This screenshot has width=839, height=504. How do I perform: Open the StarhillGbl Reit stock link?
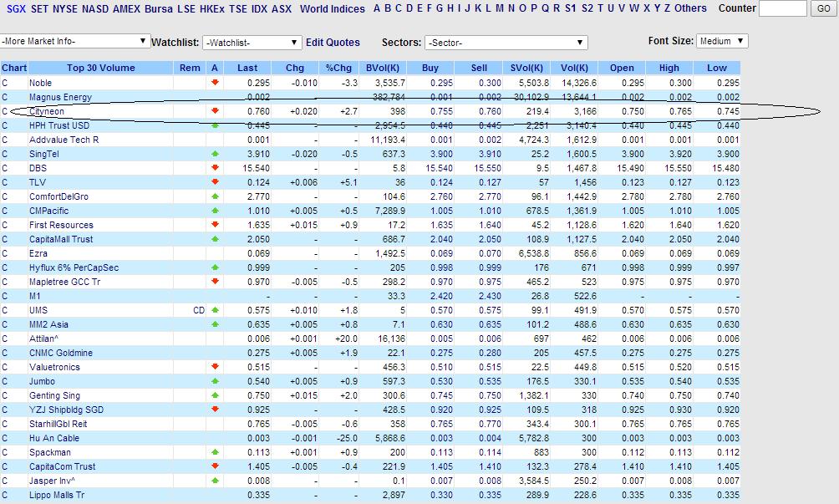click(x=58, y=424)
